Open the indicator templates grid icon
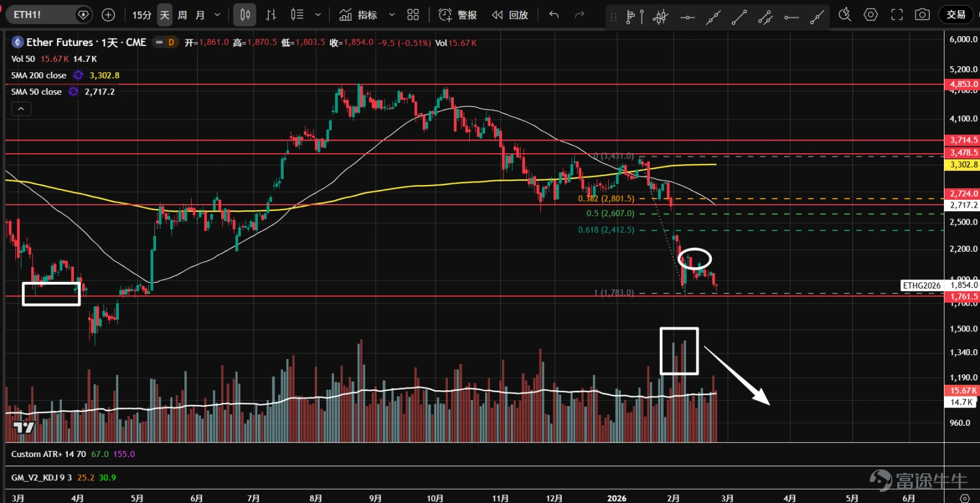This screenshot has height=503, width=980. point(413,15)
